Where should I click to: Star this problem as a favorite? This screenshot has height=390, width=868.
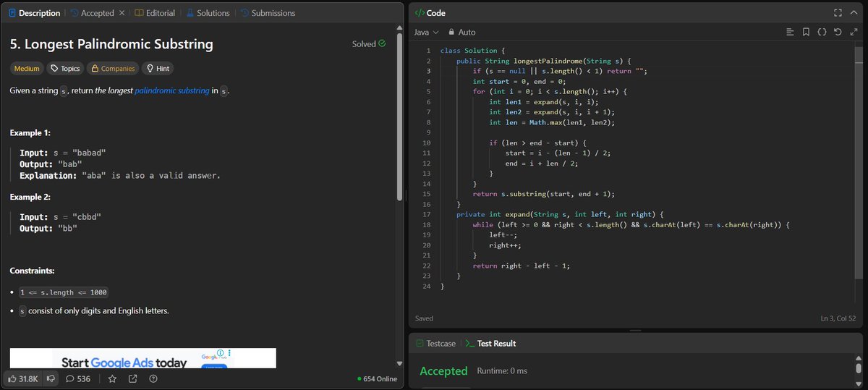pos(112,378)
